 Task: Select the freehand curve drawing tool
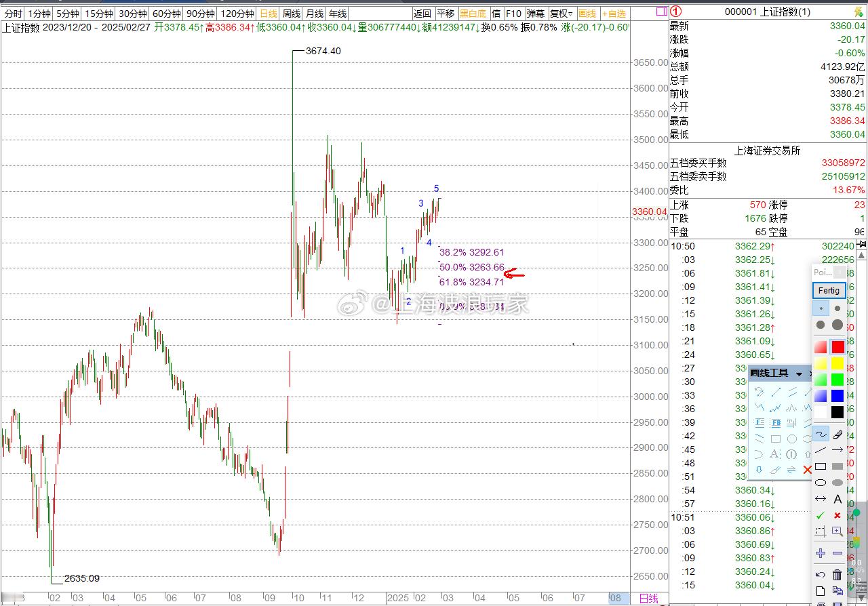(x=821, y=434)
